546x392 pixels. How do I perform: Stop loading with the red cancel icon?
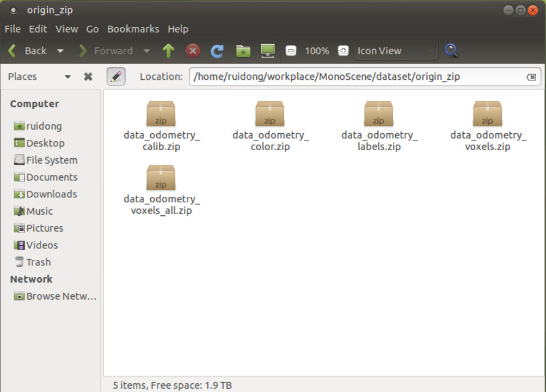pos(192,51)
